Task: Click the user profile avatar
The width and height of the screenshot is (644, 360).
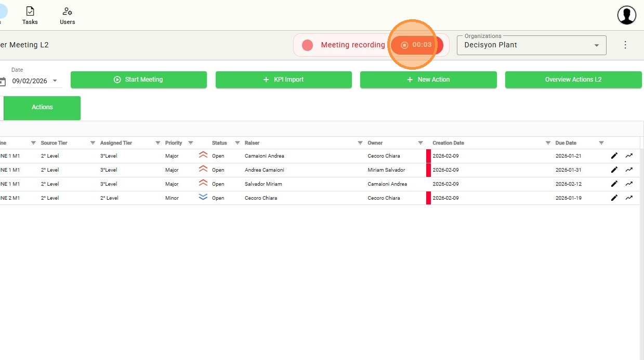Action: pyautogui.click(x=626, y=15)
